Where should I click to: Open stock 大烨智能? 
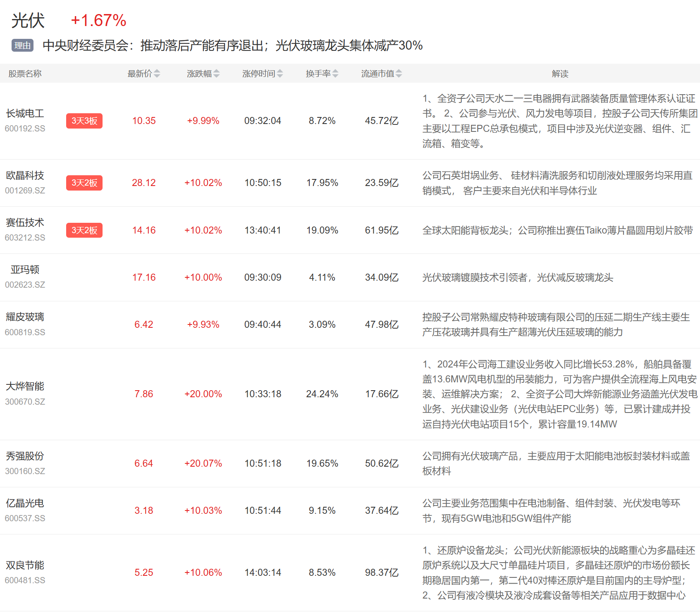tap(25, 386)
